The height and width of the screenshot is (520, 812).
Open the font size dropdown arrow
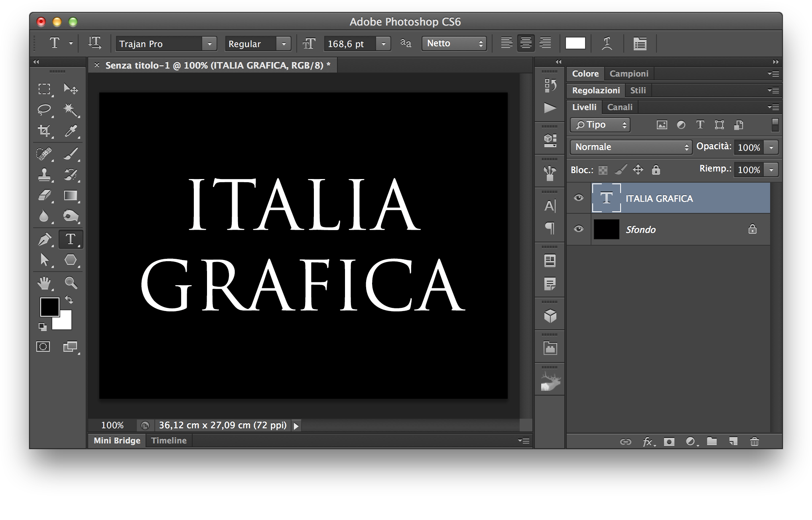[x=383, y=43]
